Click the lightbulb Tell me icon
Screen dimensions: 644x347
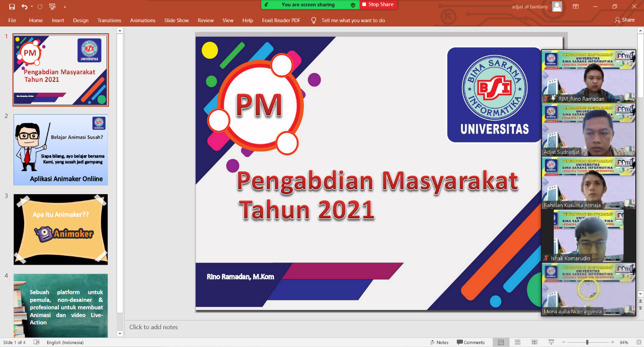point(314,20)
